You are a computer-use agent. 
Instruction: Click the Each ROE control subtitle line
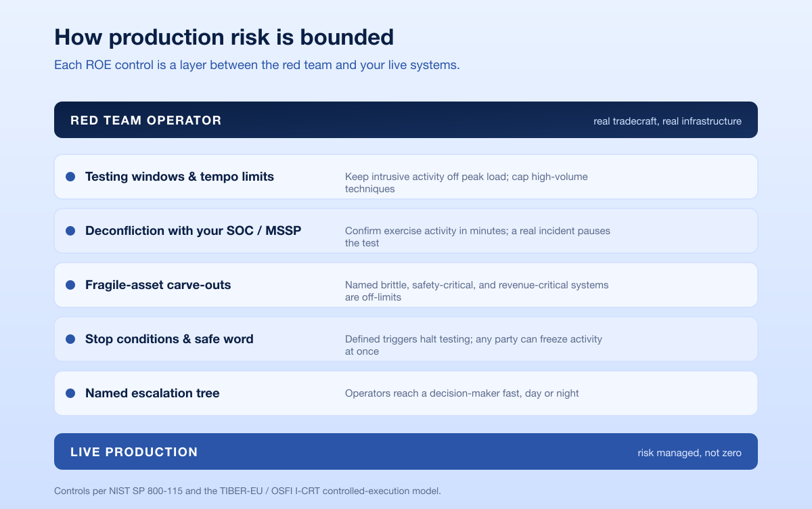257,66
